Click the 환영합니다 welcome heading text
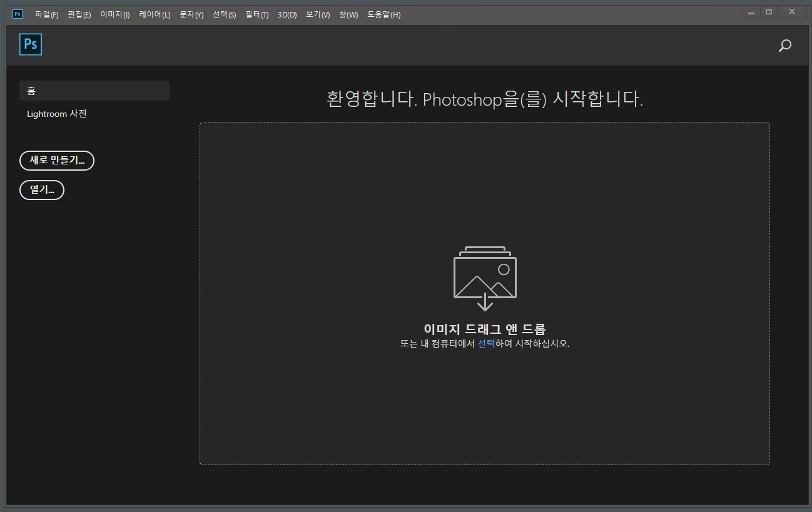The image size is (812, 512). pyautogui.click(x=485, y=99)
